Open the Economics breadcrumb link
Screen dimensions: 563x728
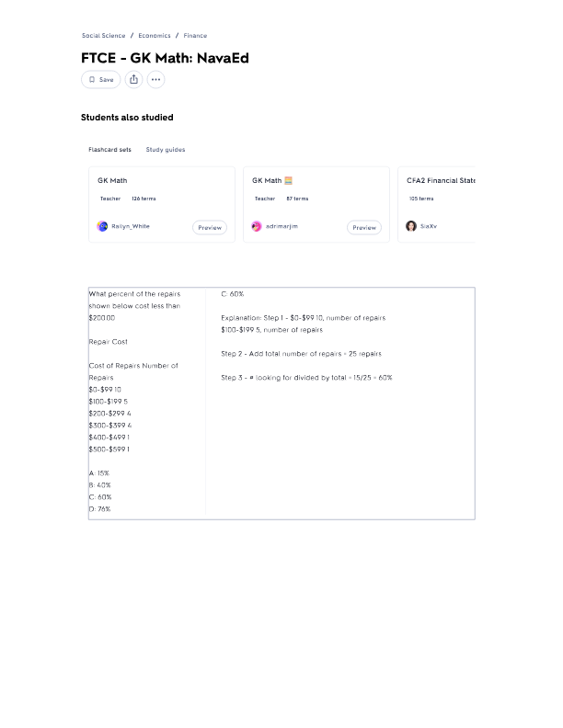[x=155, y=35]
